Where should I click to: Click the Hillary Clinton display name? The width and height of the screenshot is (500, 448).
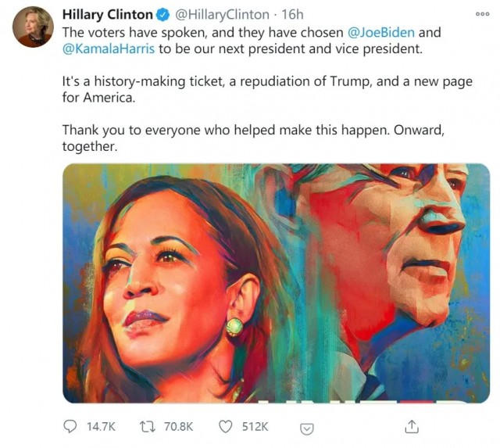[x=108, y=15]
